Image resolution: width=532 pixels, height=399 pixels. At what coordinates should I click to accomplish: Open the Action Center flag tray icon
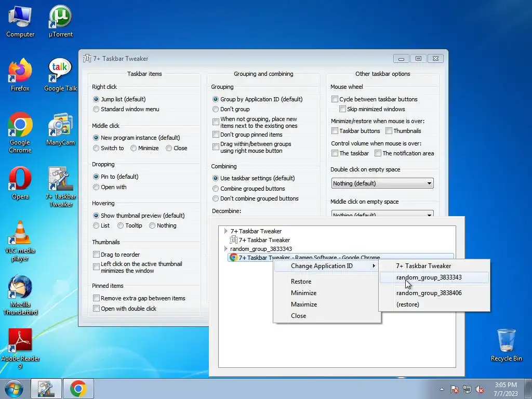(x=454, y=389)
